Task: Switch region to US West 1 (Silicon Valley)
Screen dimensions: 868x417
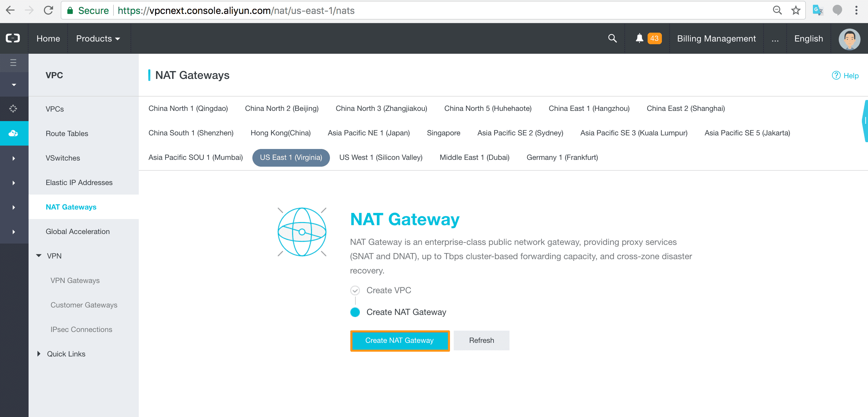Action: pos(381,157)
